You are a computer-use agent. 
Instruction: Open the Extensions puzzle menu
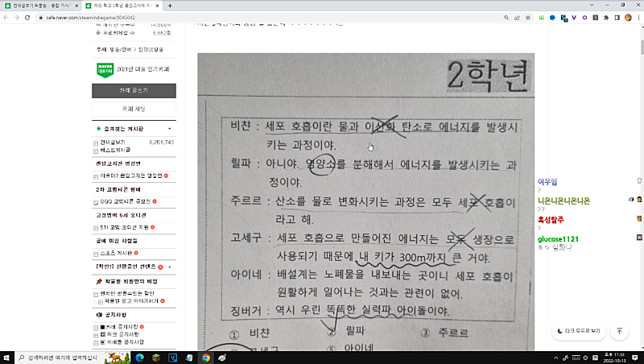(606, 18)
